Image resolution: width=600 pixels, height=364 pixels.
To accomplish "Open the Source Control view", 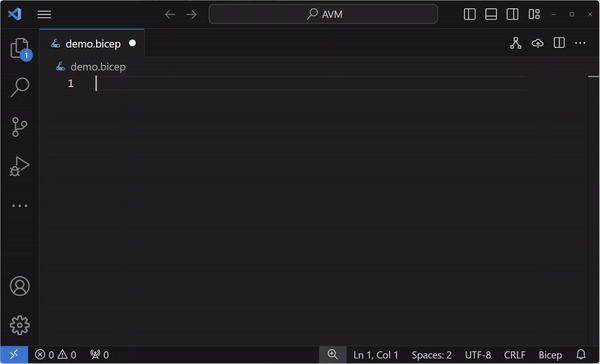I will click(20, 127).
